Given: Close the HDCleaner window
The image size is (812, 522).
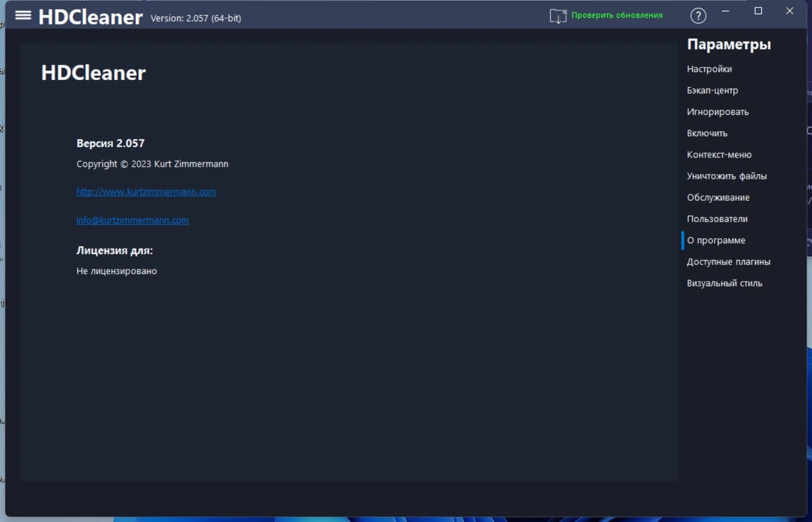Looking at the screenshot, I should (790, 12).
